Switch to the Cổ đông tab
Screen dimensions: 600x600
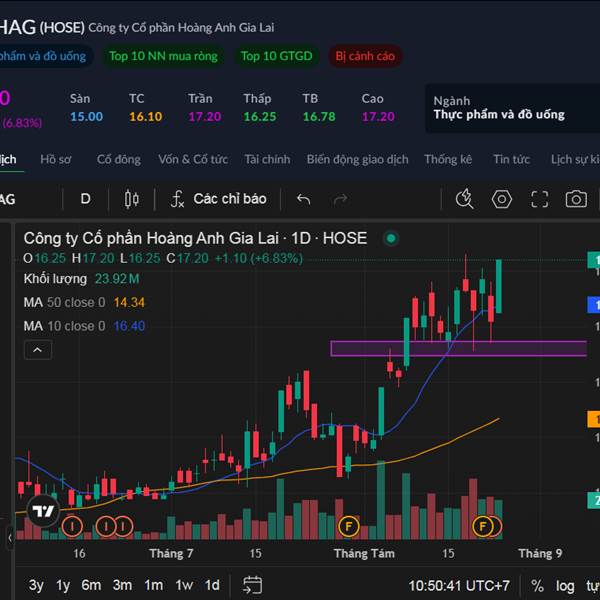(x=119, y=159)
